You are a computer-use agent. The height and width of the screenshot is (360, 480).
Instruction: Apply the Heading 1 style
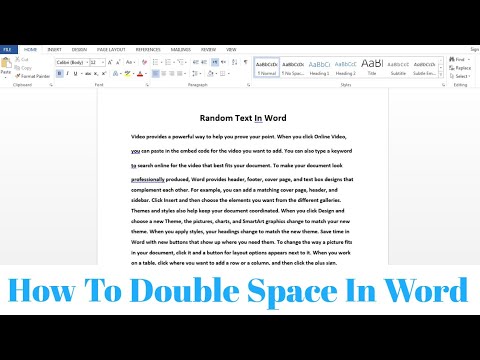pyautogui.click(x=319, y=68)
